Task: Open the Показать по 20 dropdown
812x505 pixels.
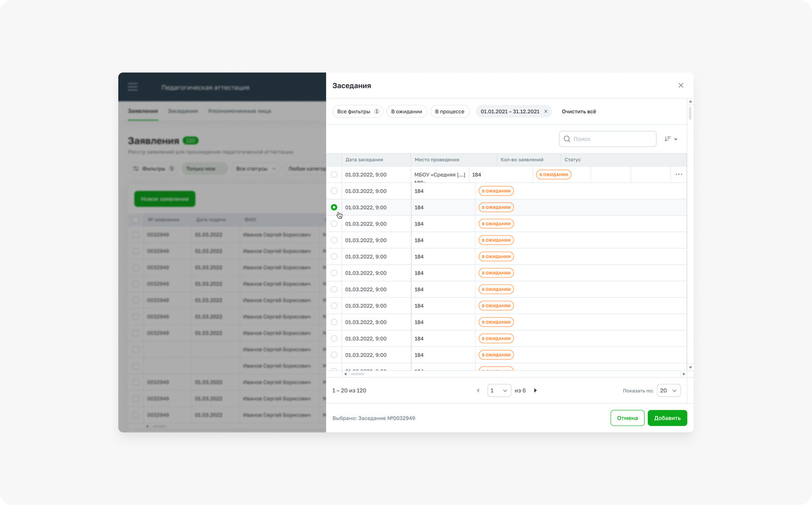Action: [x=668, y=390]
